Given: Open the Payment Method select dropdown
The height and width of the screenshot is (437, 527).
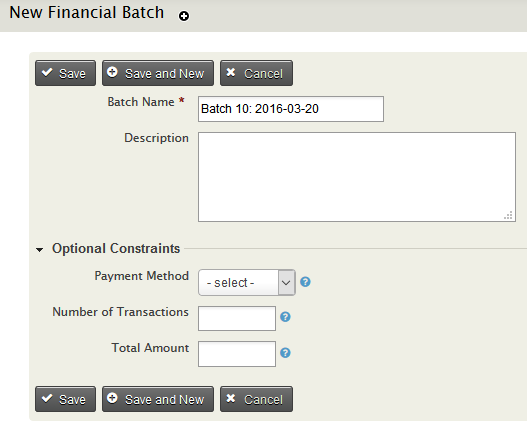Looking at the screenshot, I should pyautogui.click(x=247, y=282).
